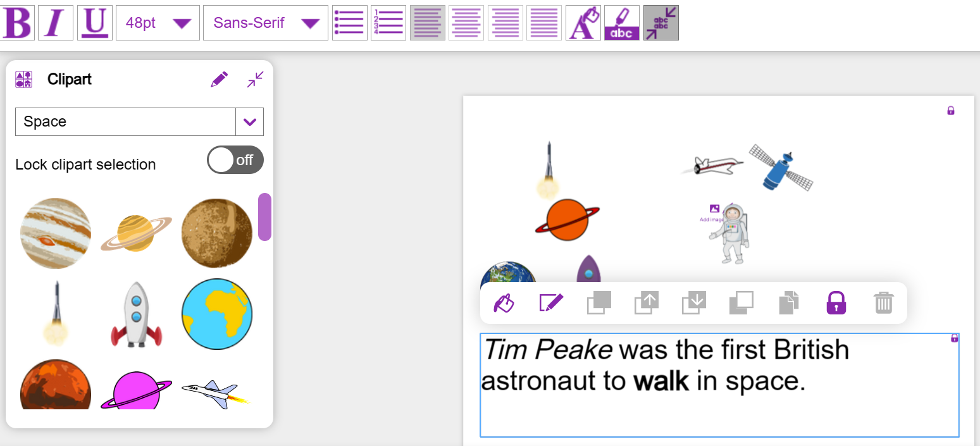Select the brown Venus planet clipart
Image resolution: width=980 pixels, height=446 pixels.
coord(217,233)
